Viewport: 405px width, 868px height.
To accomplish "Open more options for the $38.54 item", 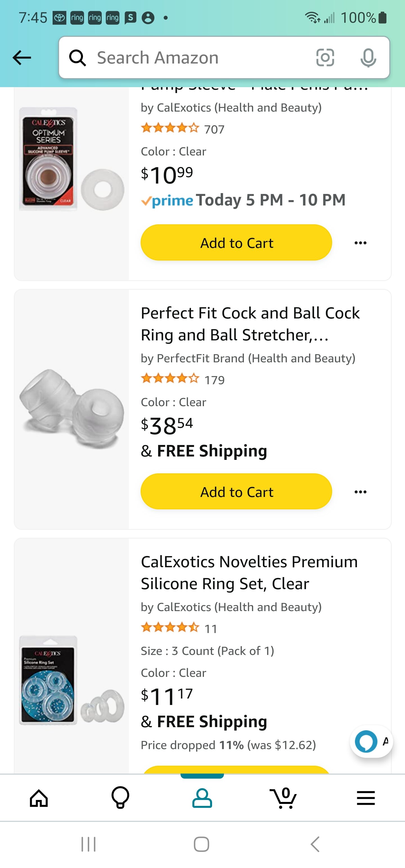I will pyautogui.click(x=361, y=492).
